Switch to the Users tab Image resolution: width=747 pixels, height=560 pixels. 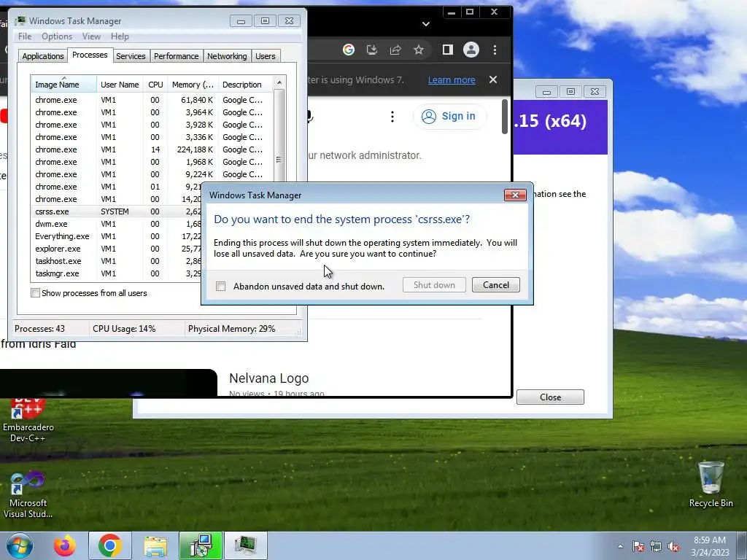266,56
